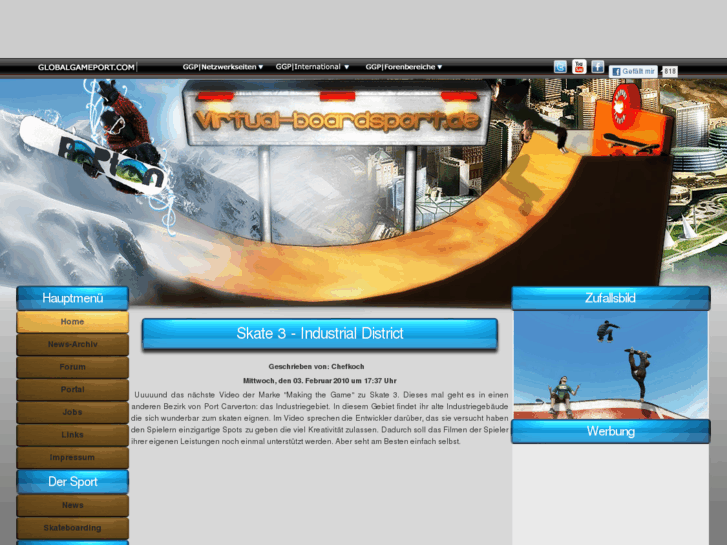Click the Hauptmenü header
The image size is (727, 545).
(72, 298)
